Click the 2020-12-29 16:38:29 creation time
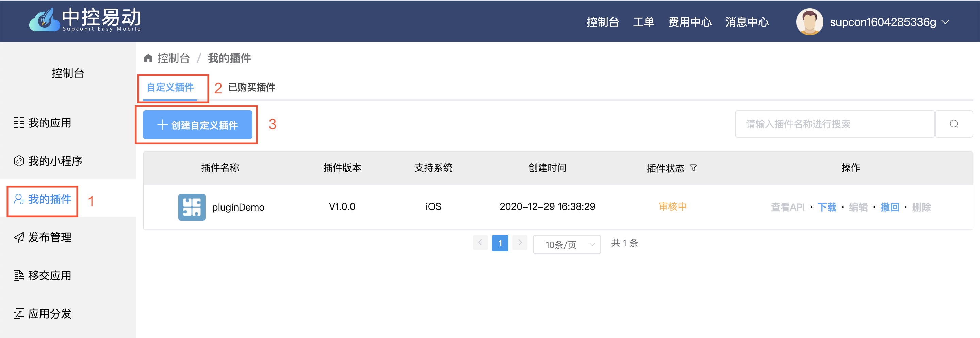The height and width of the screenshot is (338, 980). coord(547,206)
